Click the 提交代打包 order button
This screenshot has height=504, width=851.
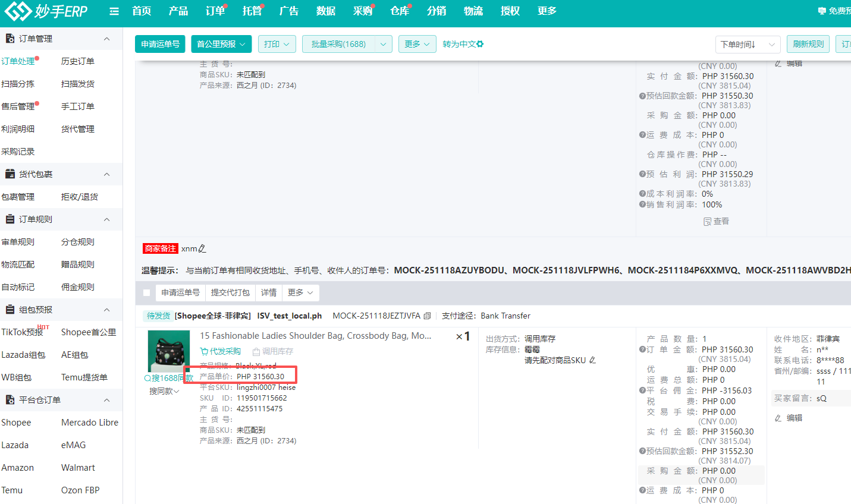230,292
